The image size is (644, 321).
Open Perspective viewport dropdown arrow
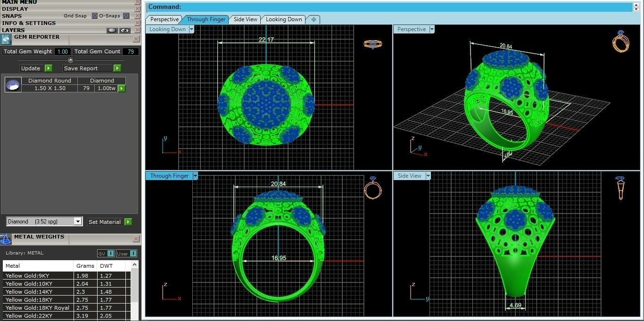click(x=432, y=29)
